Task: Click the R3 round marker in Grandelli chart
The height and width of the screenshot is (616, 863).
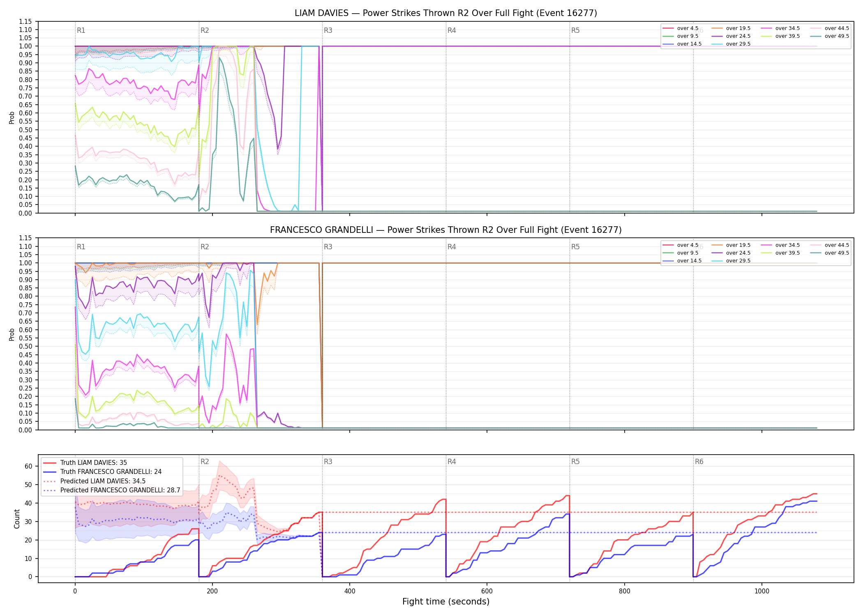Action: tap(328, 247)
